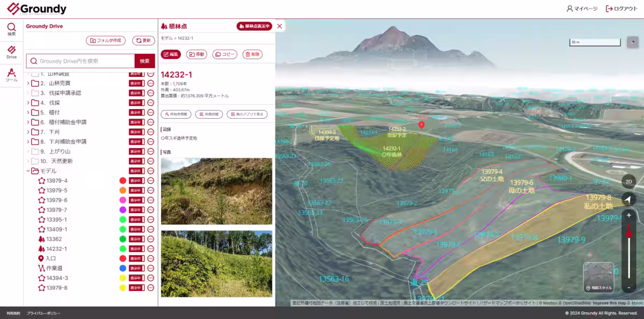Click the Groundy Drive search input field
The width and height of the screenshot is (644, 319).
point(80,61)
